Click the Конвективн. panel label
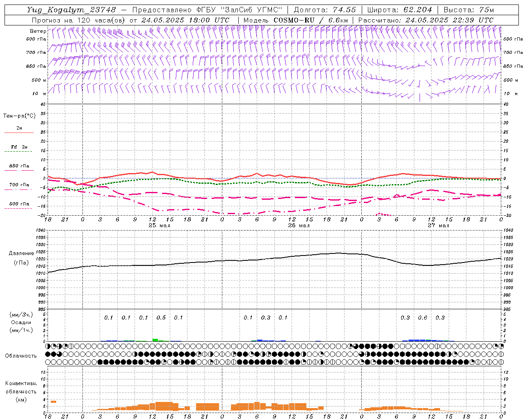 point(21,383)
